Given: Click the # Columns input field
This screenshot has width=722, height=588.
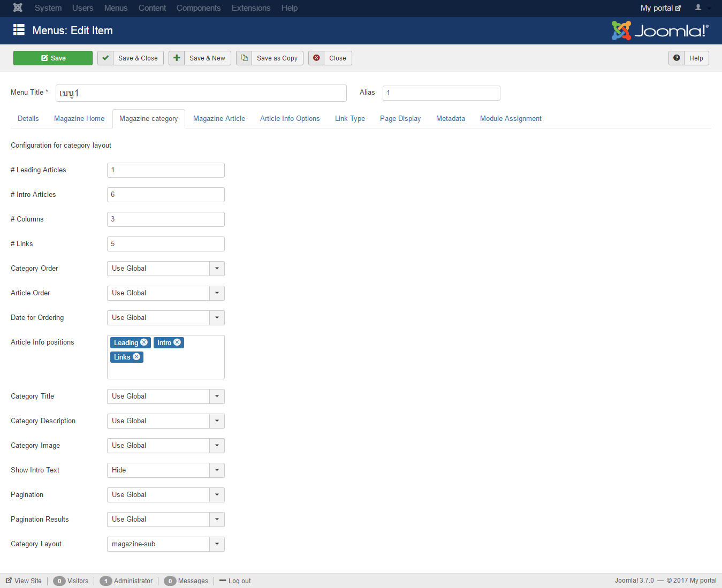Looking at the screenshot, I should (x=166, y=219).
